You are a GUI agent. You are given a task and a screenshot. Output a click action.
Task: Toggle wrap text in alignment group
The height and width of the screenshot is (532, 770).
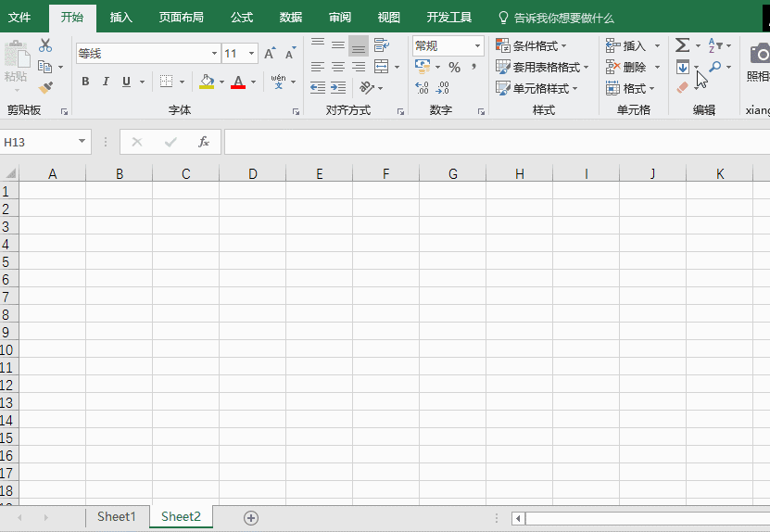coord(381,45)
